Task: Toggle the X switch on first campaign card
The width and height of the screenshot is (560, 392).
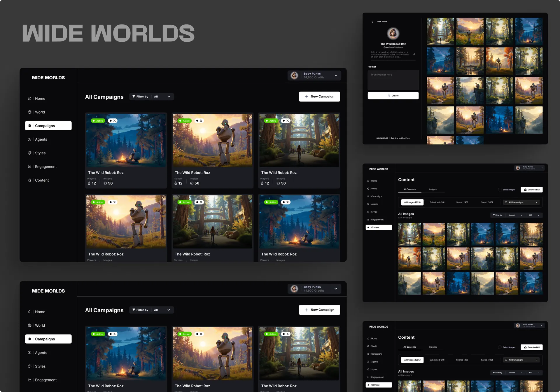Action: (x=113, y=121)
